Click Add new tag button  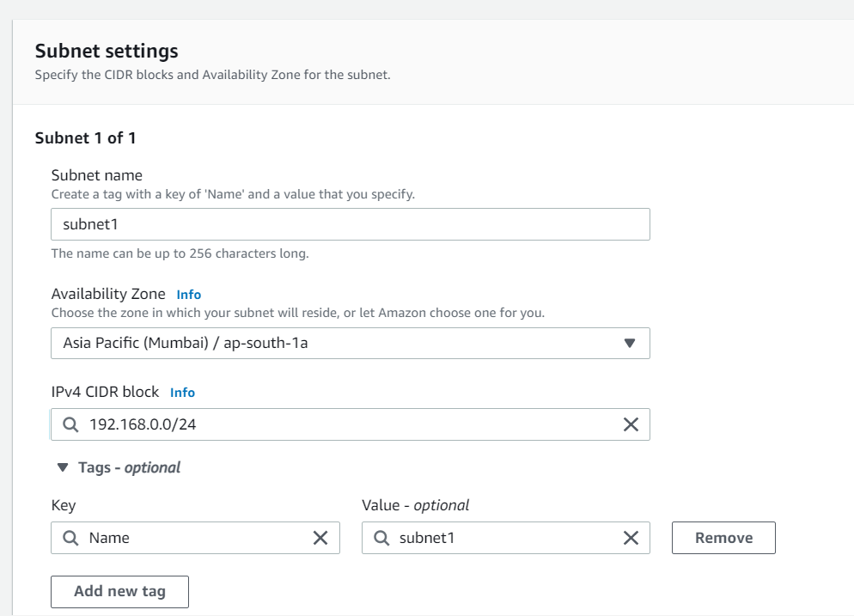click(x=119, y=591)
